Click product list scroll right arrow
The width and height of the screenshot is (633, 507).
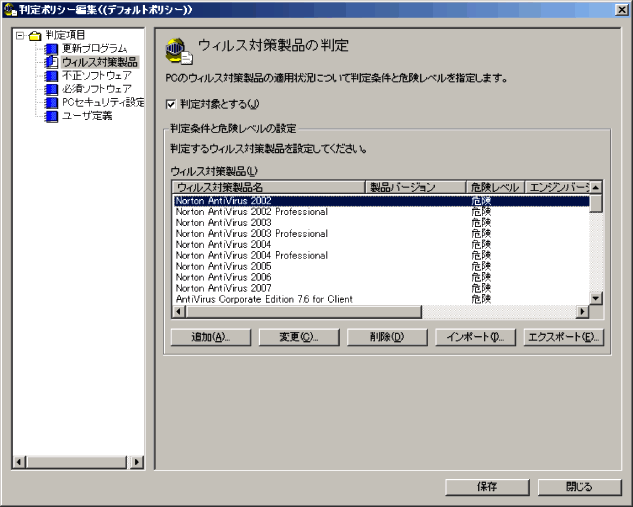[x=583, y=312]
